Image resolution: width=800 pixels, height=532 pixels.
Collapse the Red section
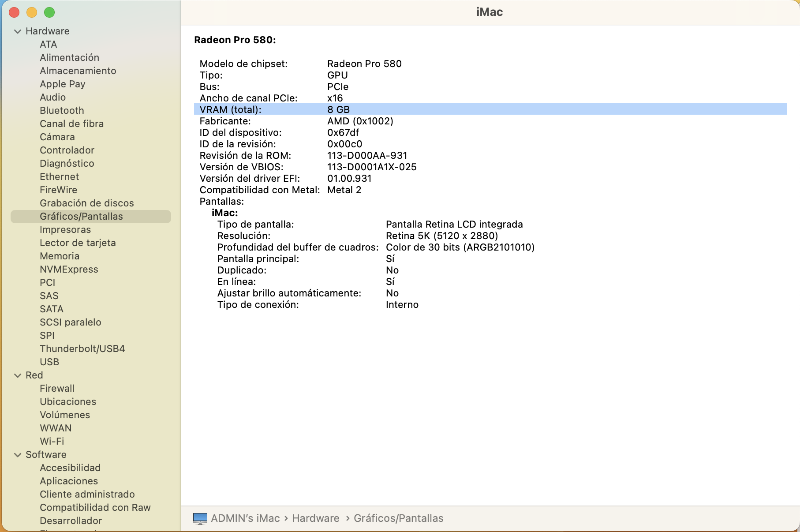(17, 375)
